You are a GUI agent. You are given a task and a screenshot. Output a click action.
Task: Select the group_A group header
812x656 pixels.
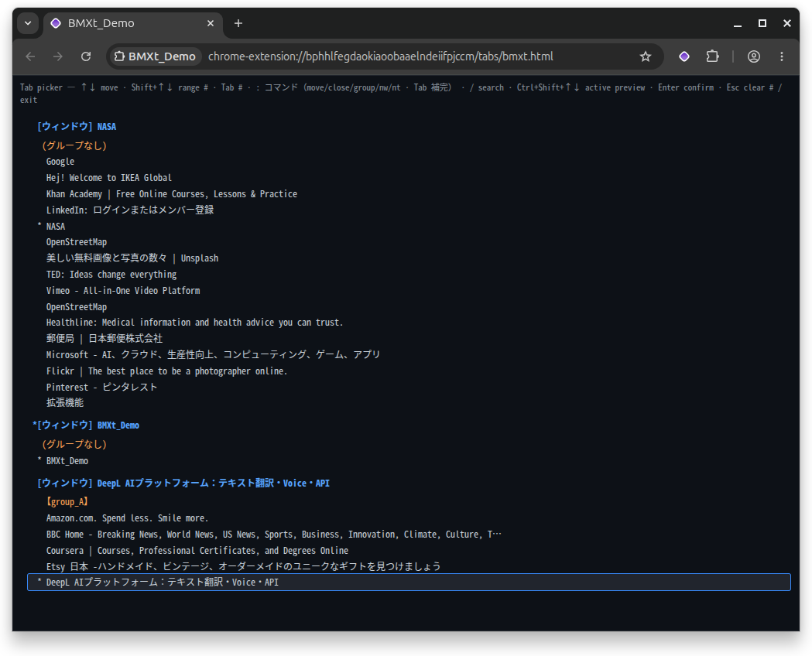click(x=67, y=502)
